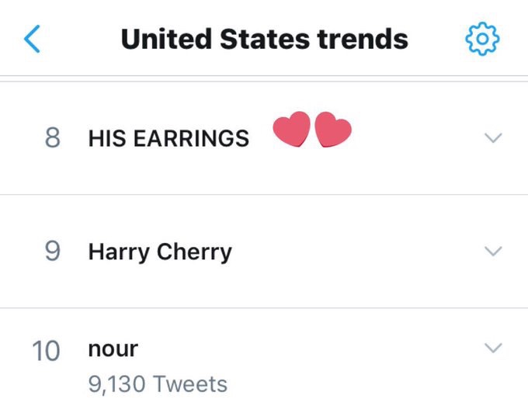
Task: Tap the word Cherry in trend nine
Action: click(195, 253)
